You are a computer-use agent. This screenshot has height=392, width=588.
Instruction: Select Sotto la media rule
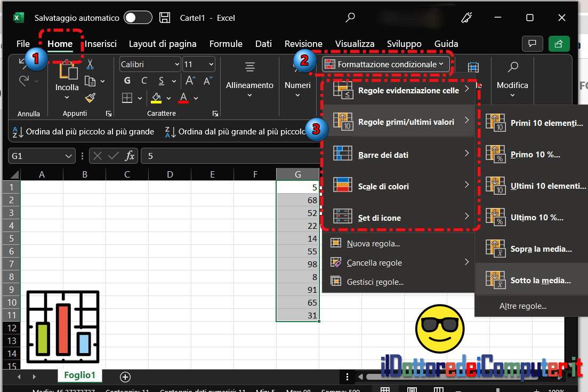pos(531,279)
